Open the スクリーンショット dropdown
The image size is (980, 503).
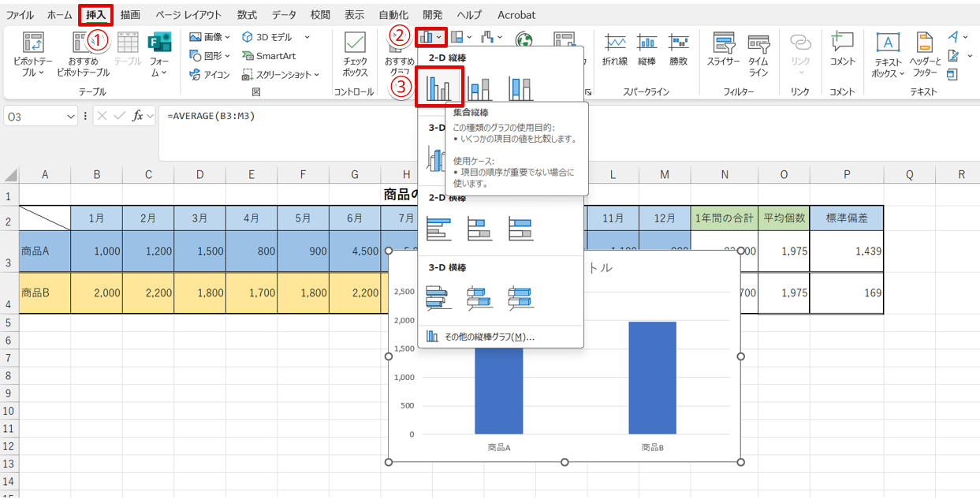coord(281,75)
